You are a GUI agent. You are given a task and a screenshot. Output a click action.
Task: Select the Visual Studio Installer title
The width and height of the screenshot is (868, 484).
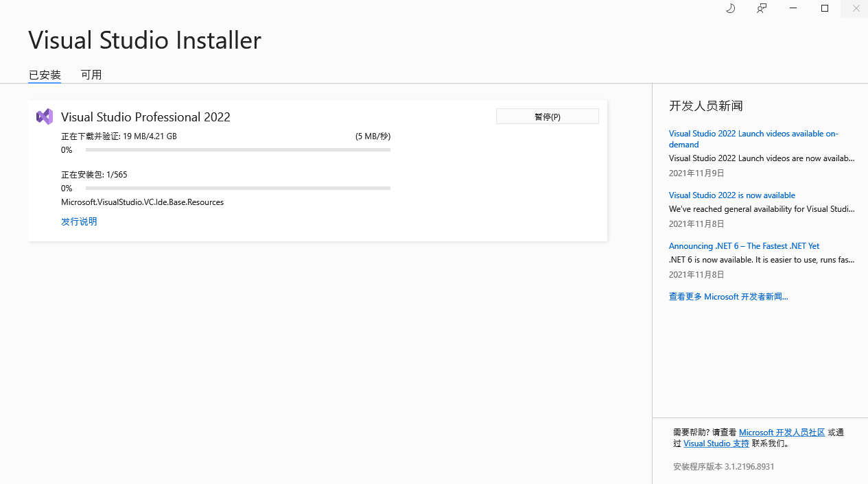[x=145, y=40]
